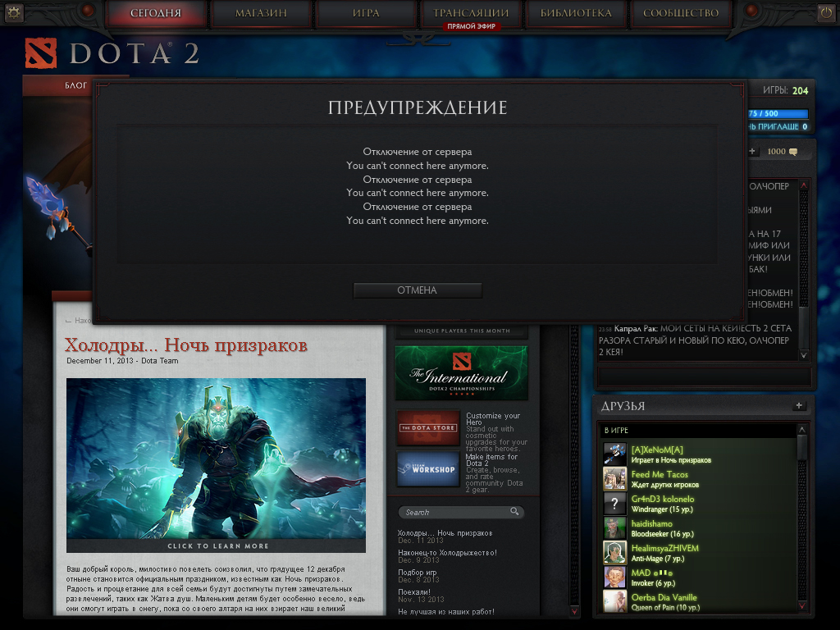Click the friends list scroll up arrow
Viewport: 840px width, 630px height.
click(802, 430)
